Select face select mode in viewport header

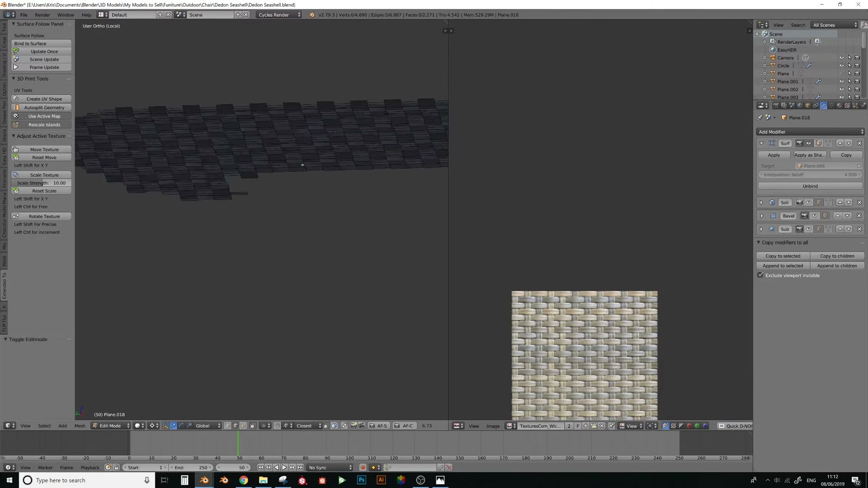click(x=243, y=426)
